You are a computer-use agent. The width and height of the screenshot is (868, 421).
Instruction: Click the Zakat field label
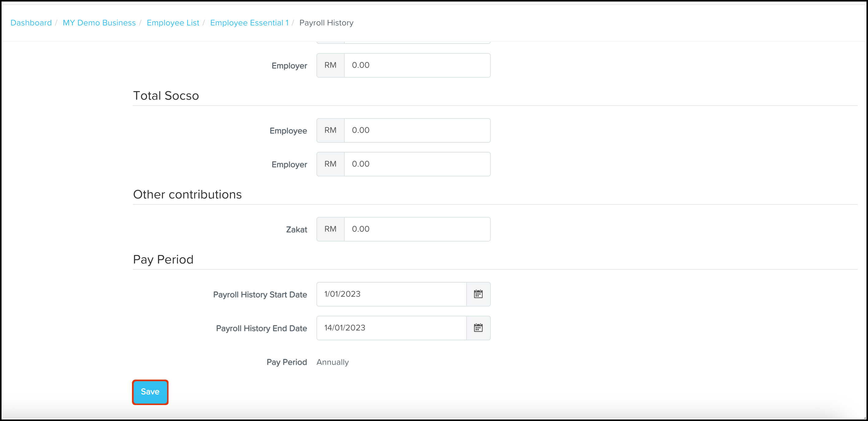[296, 229]
